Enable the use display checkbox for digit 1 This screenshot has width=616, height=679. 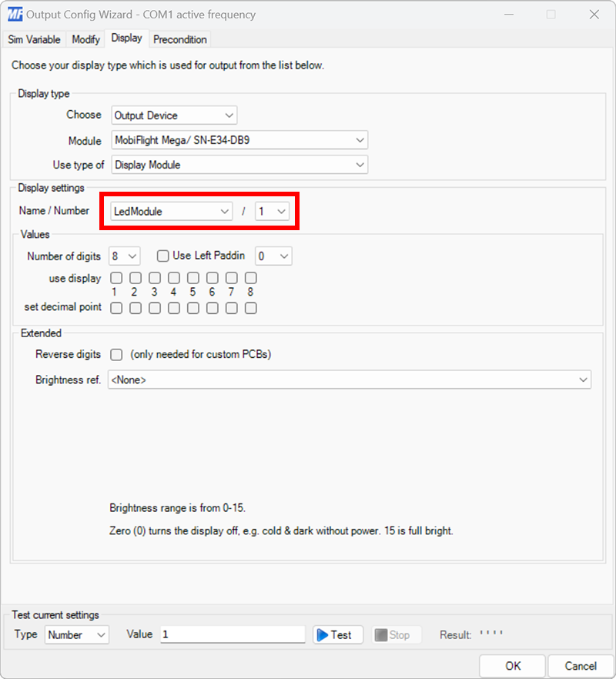click(x=115, y=278)
